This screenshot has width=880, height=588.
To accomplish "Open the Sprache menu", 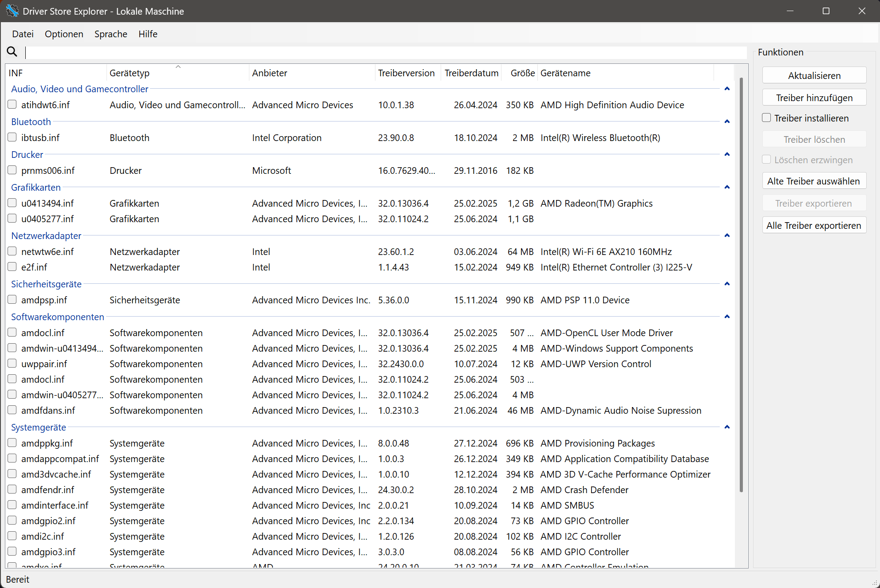I will (110, 34).
